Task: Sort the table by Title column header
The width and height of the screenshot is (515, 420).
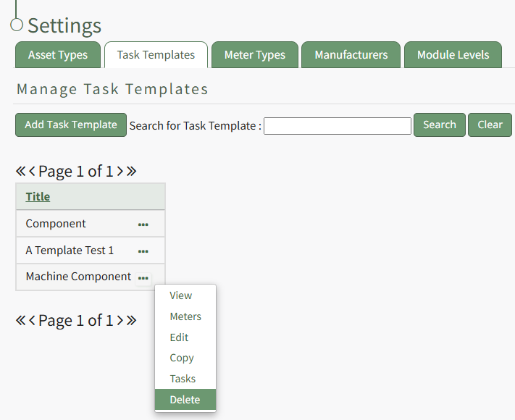Action: 38,196
